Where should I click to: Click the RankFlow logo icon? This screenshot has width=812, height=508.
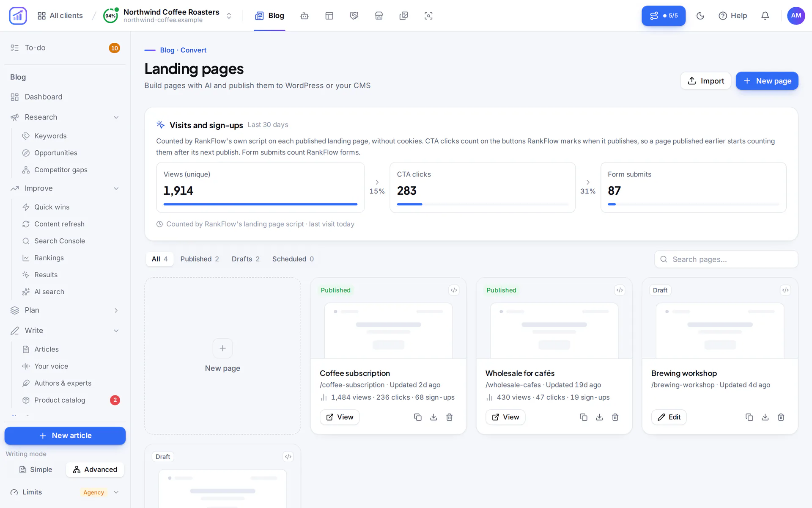[18, 16]
